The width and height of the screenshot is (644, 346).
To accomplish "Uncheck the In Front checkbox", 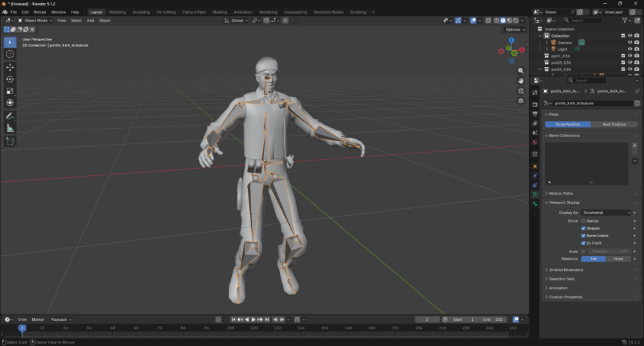I will point(583,244).
